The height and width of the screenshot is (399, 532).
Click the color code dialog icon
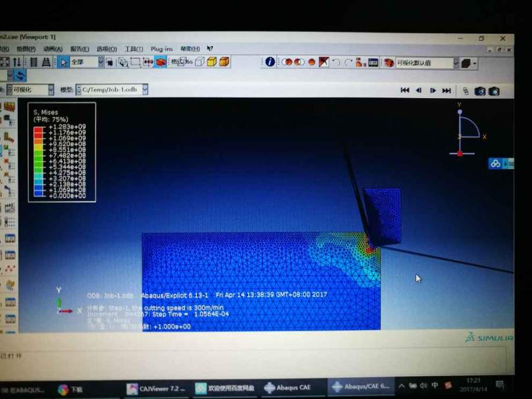388,63
